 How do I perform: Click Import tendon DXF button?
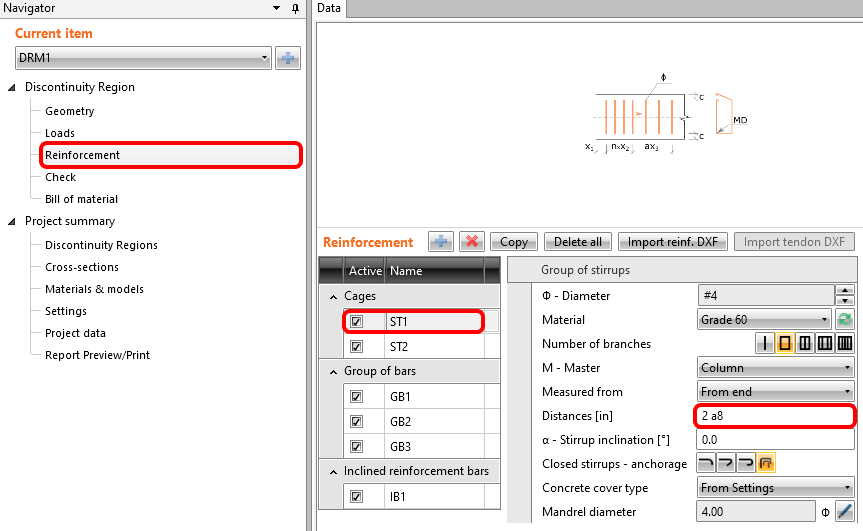tap(794, 242)
